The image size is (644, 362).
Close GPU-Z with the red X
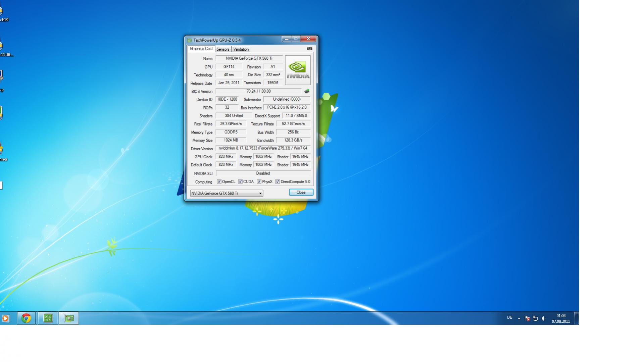(308, 39)
